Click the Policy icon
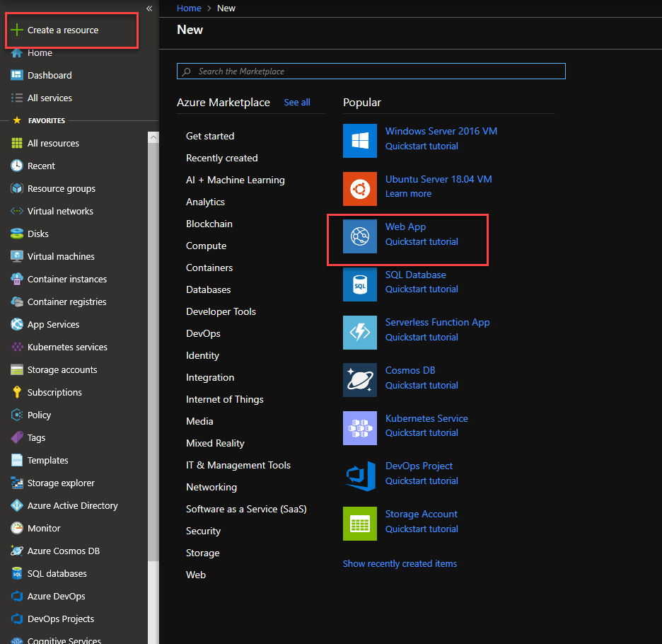Image resolution: width=662 pixels, height=644 pixels. (17, 415)
